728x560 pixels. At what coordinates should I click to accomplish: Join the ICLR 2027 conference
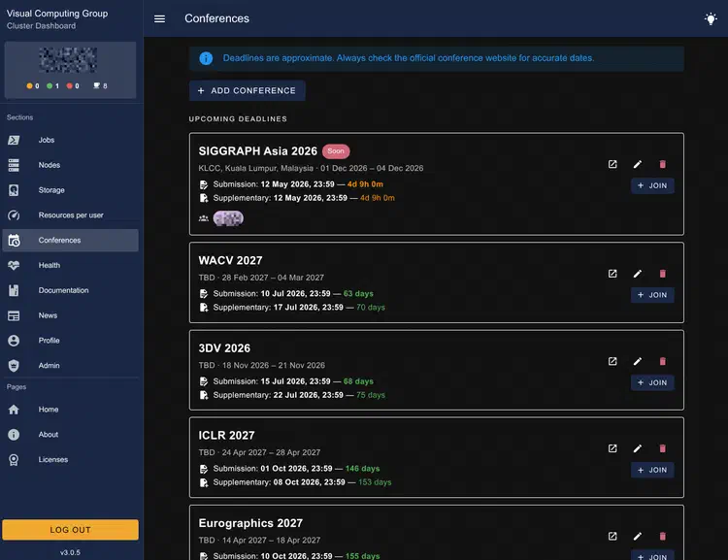(652, 470)
